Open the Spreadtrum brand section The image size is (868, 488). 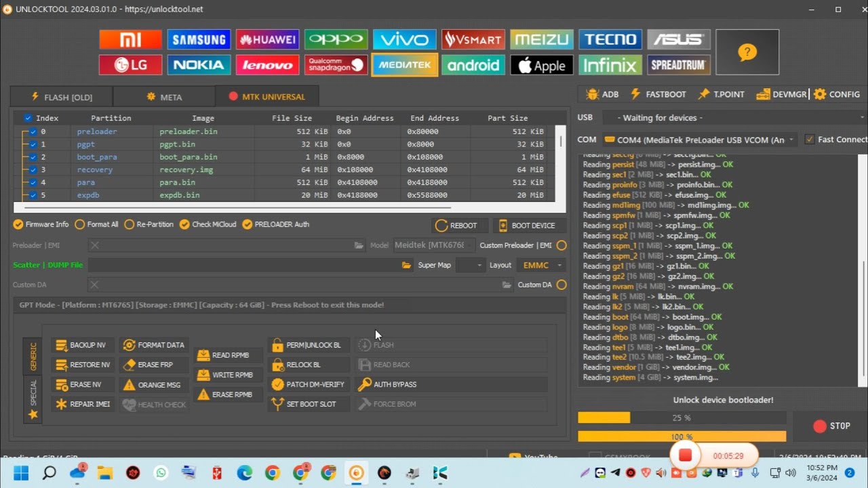(678, 65)
